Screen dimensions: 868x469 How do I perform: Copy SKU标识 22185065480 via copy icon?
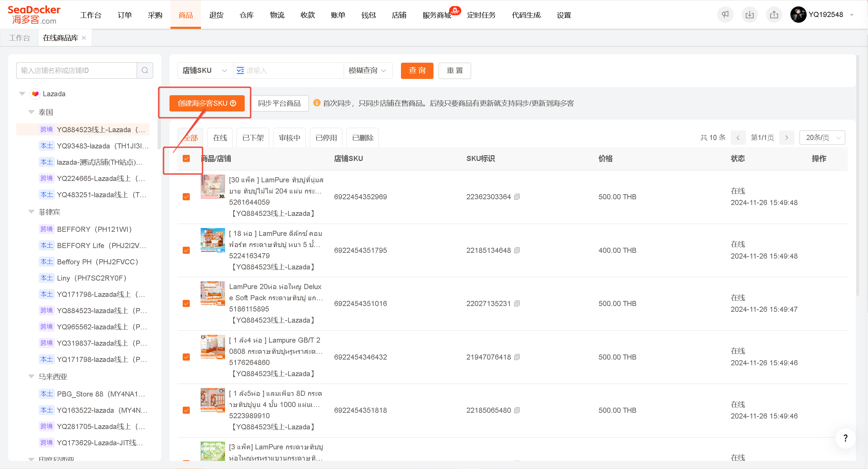(517, 410)
